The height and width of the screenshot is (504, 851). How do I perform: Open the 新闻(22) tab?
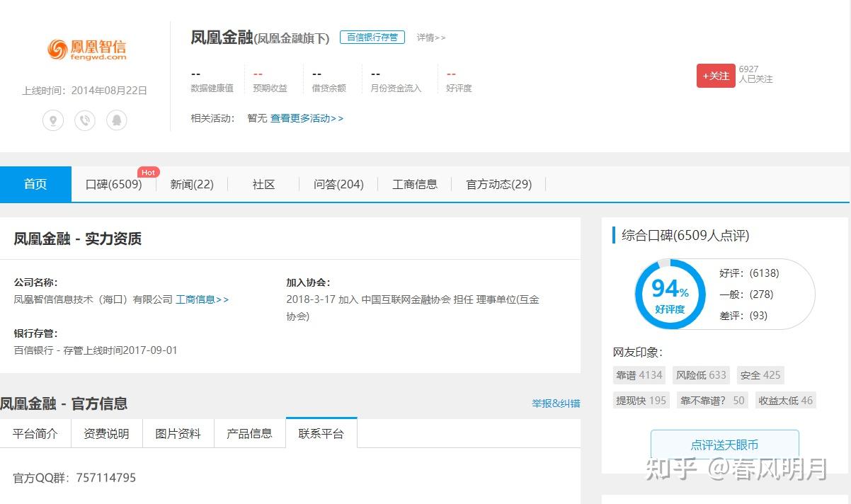[x=192, y=184]
